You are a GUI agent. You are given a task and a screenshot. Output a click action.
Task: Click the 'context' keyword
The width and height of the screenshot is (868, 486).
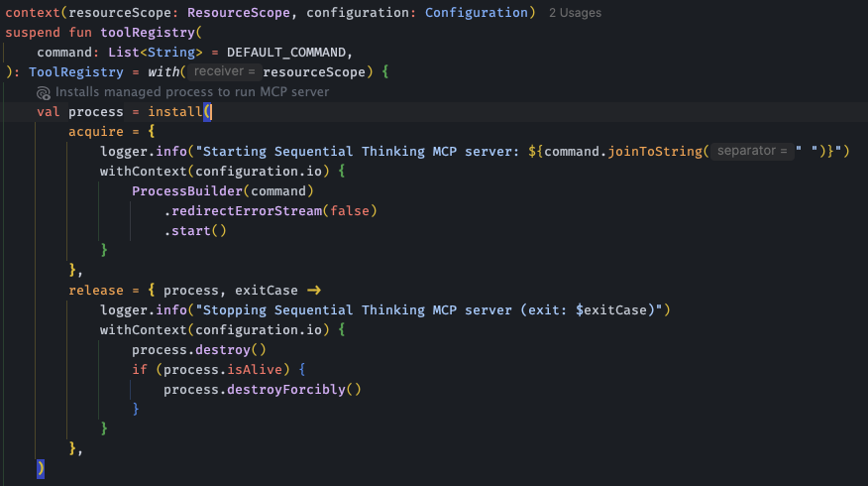point(33,13)
